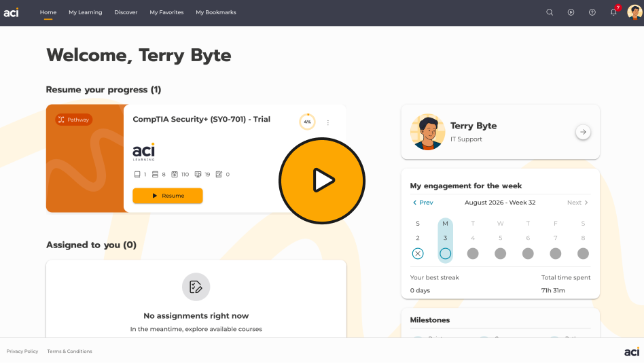The height and width of the screenshot is (363, 644).
Task: Click the orange Pathway thumbnail
Action: coord(85,158)
